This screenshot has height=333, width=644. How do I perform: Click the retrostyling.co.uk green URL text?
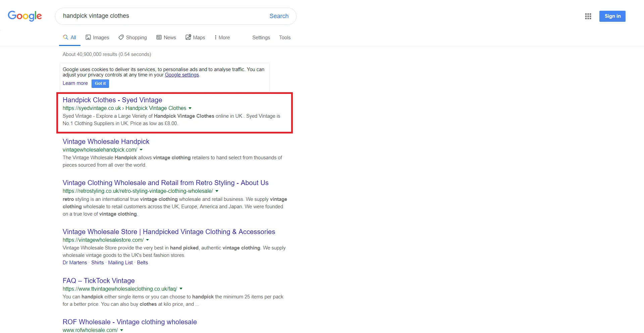coord(138,191)
